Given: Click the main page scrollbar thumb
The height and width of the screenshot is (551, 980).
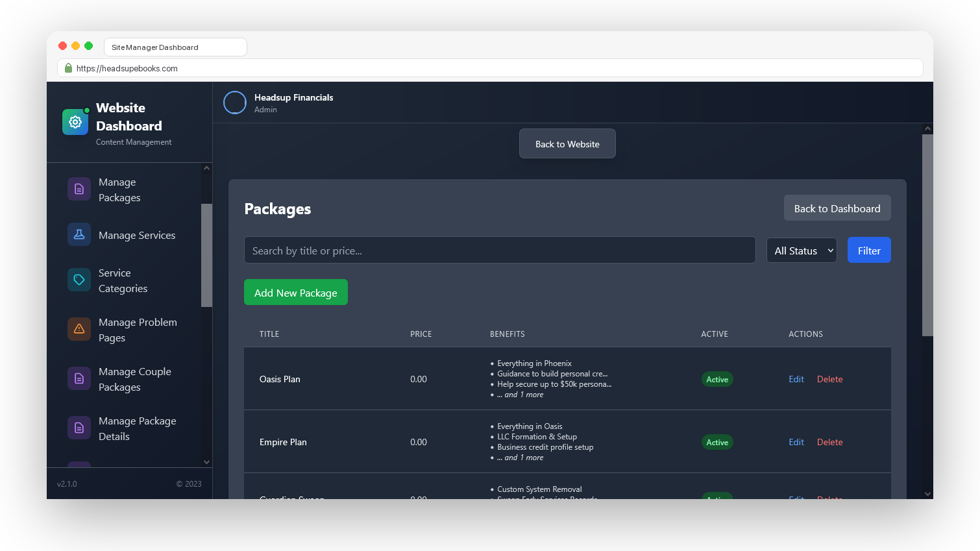Looking at the screenshot, I should pyautogui.click(x=927, y=235).
